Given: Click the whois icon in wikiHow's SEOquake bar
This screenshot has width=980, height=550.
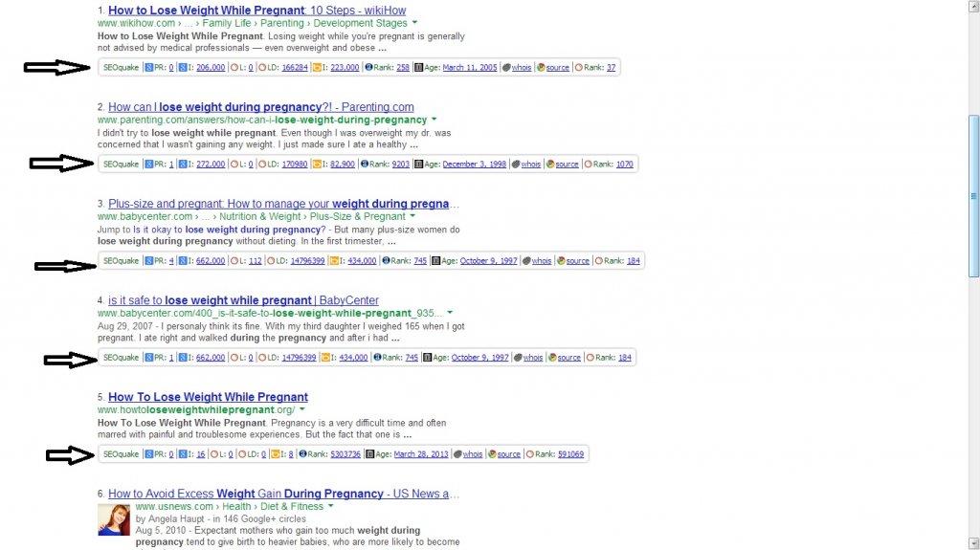Looking at the screenshot, I should tap(506, 68).
